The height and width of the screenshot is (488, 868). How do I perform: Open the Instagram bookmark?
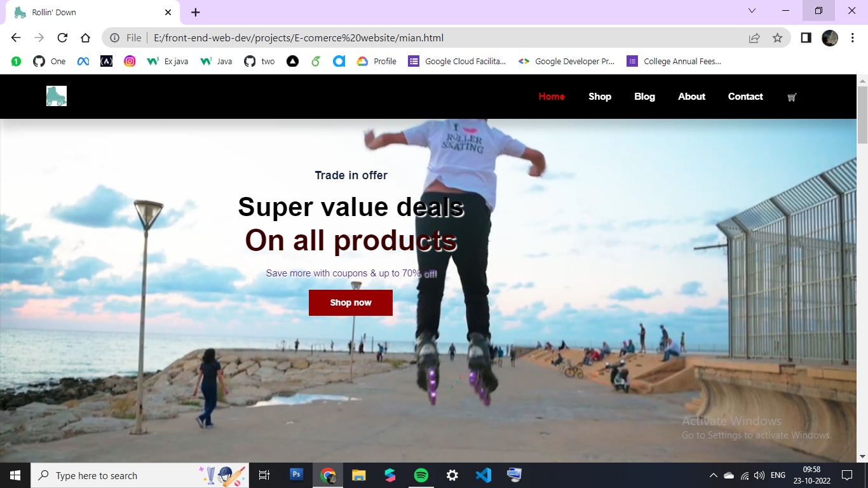click(x=129, y=61)
